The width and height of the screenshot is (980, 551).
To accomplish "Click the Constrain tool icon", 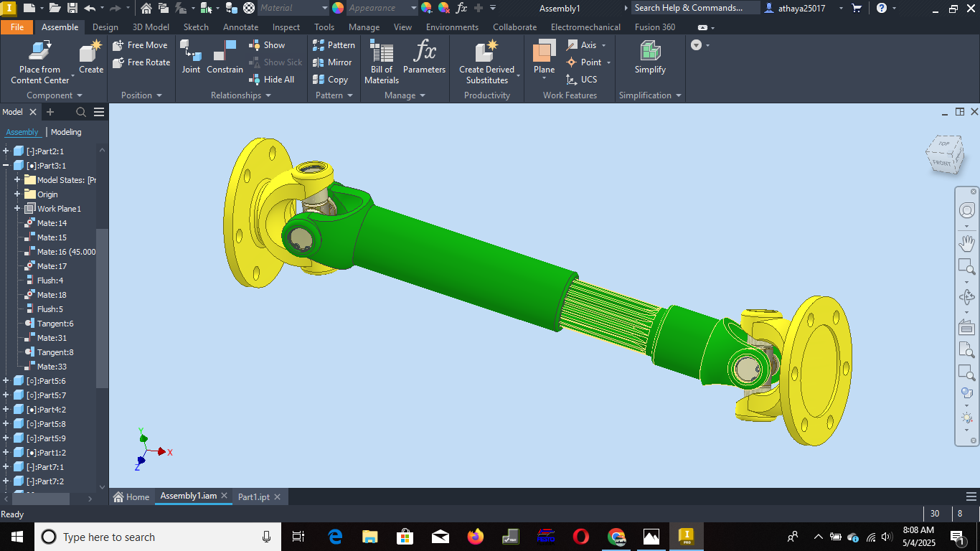I will (225, 52).
